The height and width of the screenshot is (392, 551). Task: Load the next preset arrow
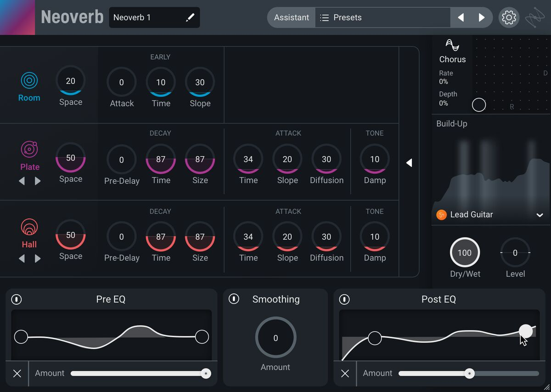[481, 17]
